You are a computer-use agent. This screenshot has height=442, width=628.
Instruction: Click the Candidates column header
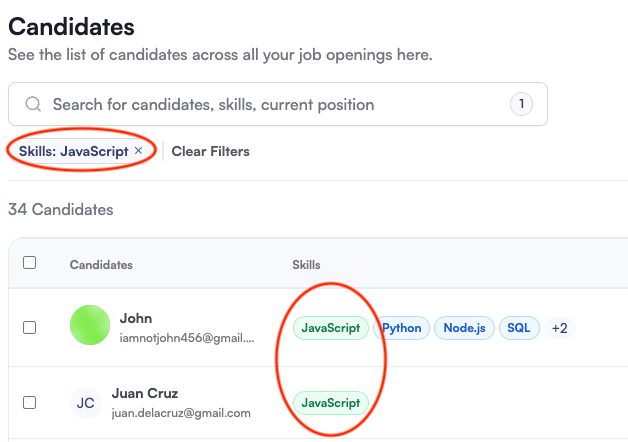pos(101,265)
